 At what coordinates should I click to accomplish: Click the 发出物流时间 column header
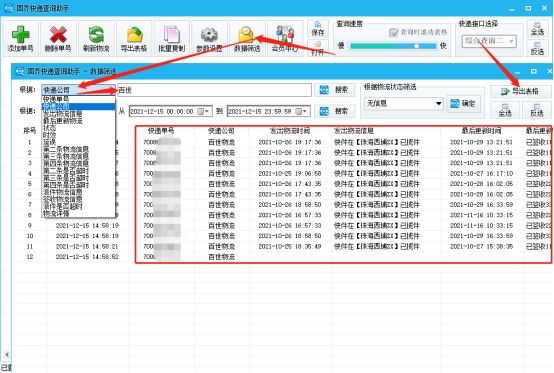(x=290, y=131)
